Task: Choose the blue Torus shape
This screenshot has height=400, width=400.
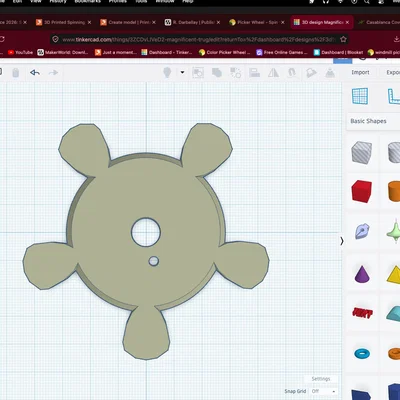Action: point(362,353)
